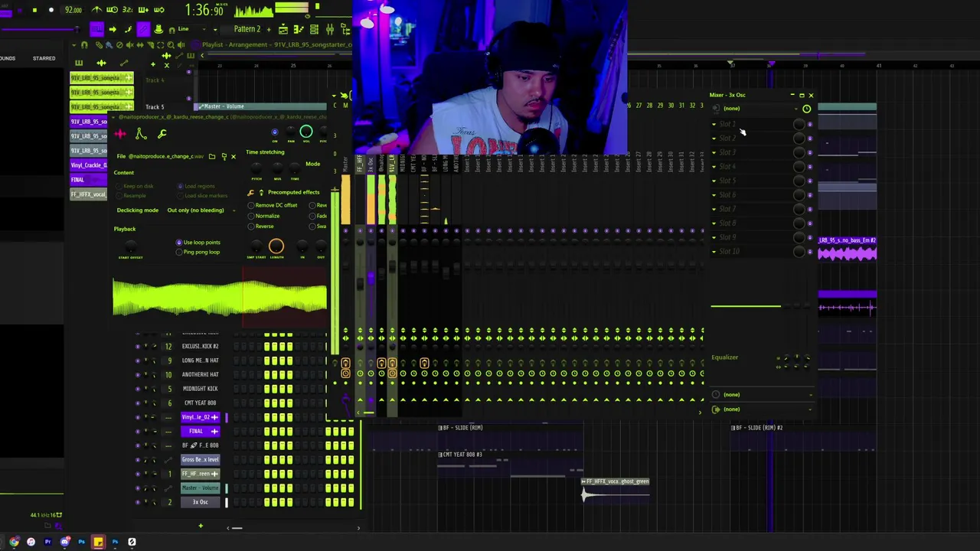Click the mixer latency clock icon
Screen dimensions: 980x551
coord(806,109)
